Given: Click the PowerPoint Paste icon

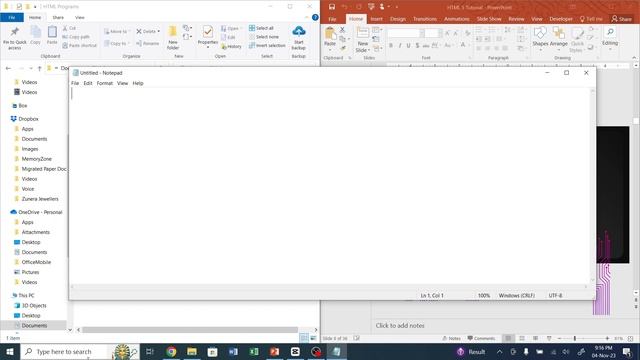Looking at the screenshot, I should click(x=330, y=33).
